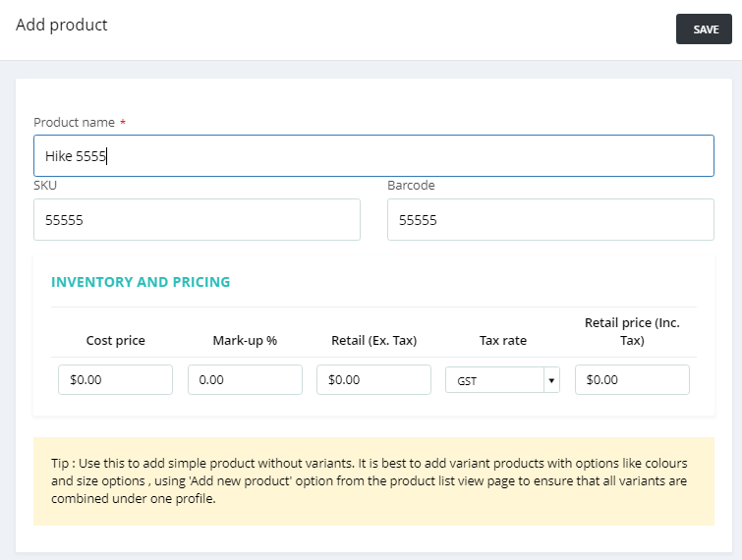This screenshot has height=560, width=742.
Task: Click the Product name label
Action: point(75,123)
